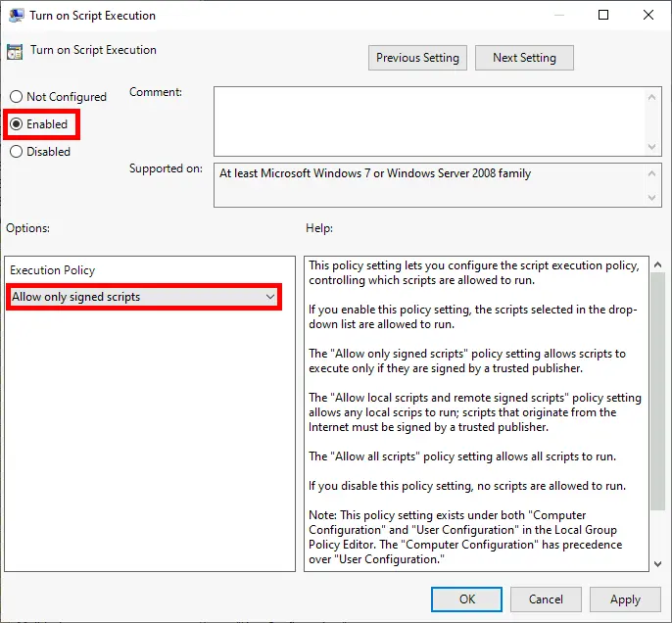Open the Execution Policy dropdown

[x=144, y=297]
